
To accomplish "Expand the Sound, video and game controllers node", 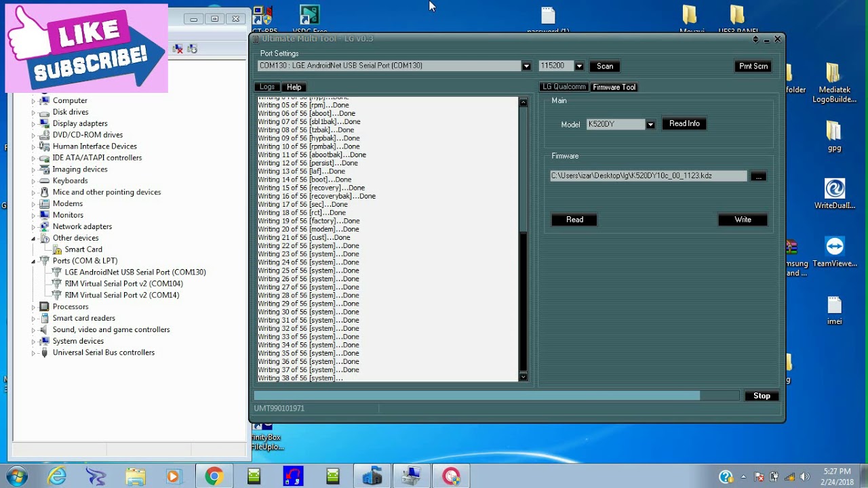I will pos(33,329).
